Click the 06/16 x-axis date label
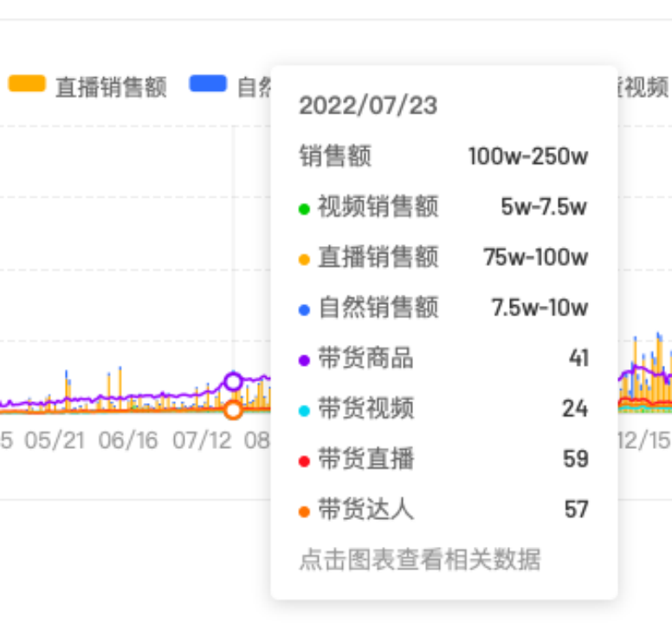Screen dimensions: 672x624 [x=128, y=440]
